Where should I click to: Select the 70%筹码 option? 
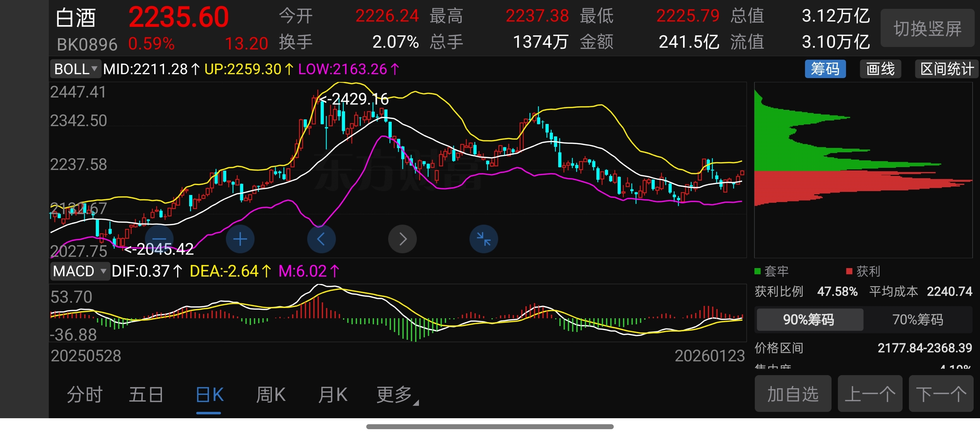click(x=918, y=319)
